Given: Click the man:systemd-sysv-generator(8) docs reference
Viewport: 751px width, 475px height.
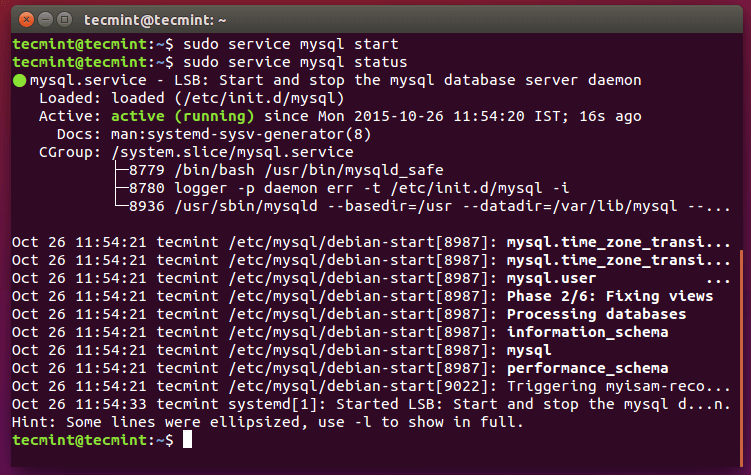Looking at the screenshot, I should click(x=241, y=135).
